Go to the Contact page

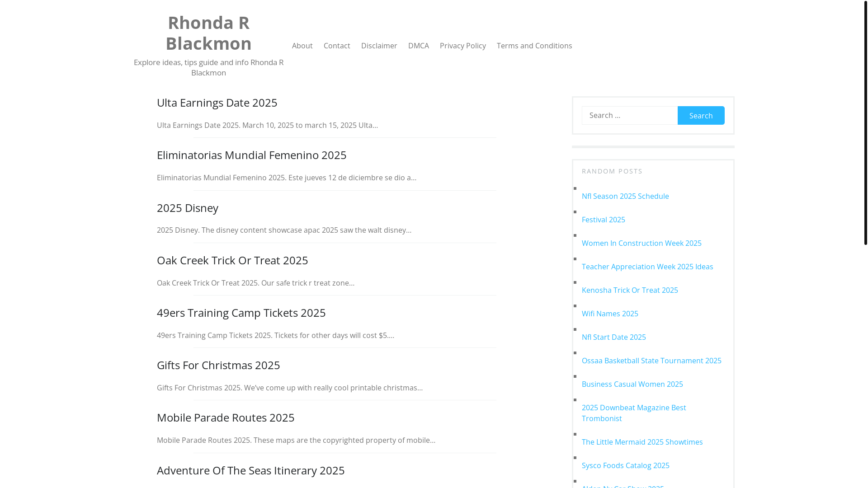[x=337, y=46]
